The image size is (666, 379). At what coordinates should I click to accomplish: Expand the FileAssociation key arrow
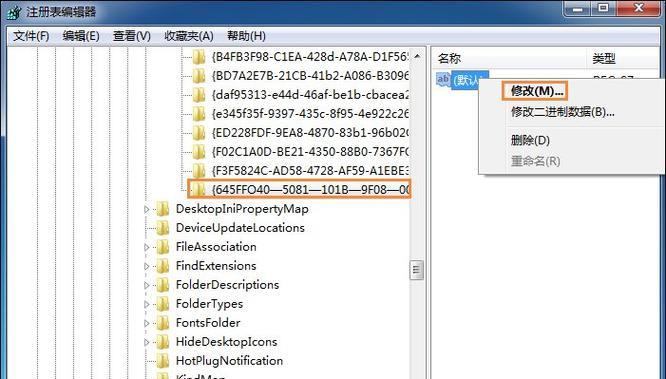coord(147,247)
